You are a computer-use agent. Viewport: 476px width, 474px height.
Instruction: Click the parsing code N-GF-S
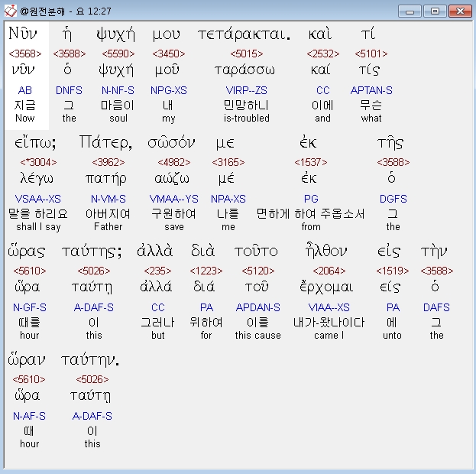click(x=30, y=307)
